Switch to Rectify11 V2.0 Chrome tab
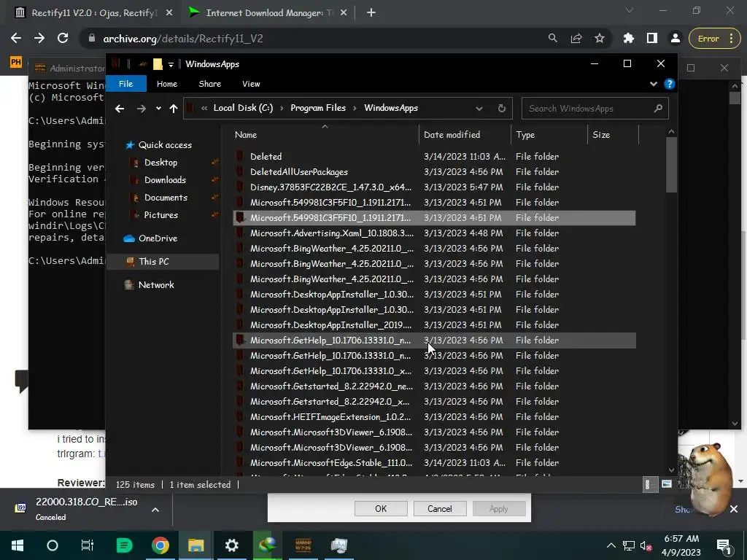Screen dimensions: 747x560 click(x=94, y=13)
